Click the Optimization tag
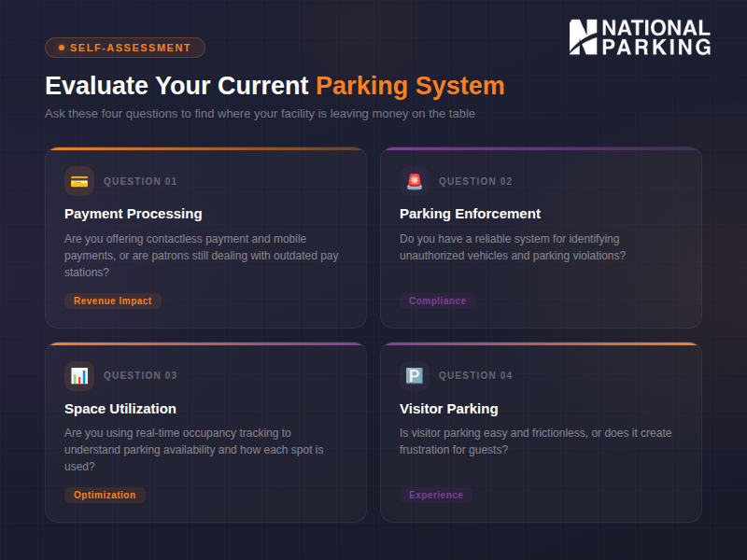 coord(105,495)
